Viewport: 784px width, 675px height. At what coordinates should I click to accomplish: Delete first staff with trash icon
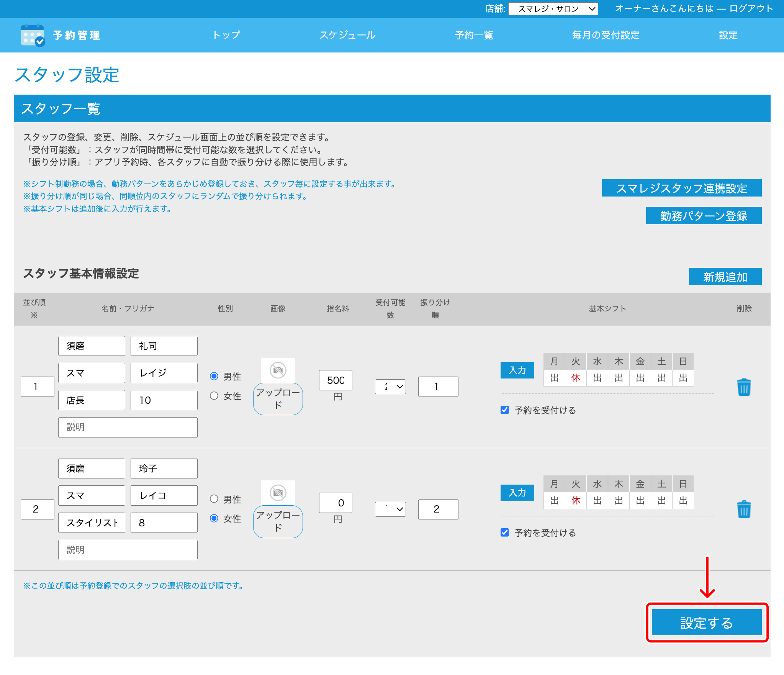tap(744, 387)
